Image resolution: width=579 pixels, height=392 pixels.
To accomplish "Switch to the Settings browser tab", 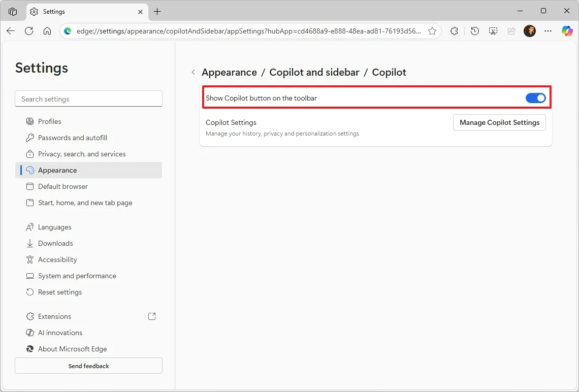I will (x=71, y=11).
